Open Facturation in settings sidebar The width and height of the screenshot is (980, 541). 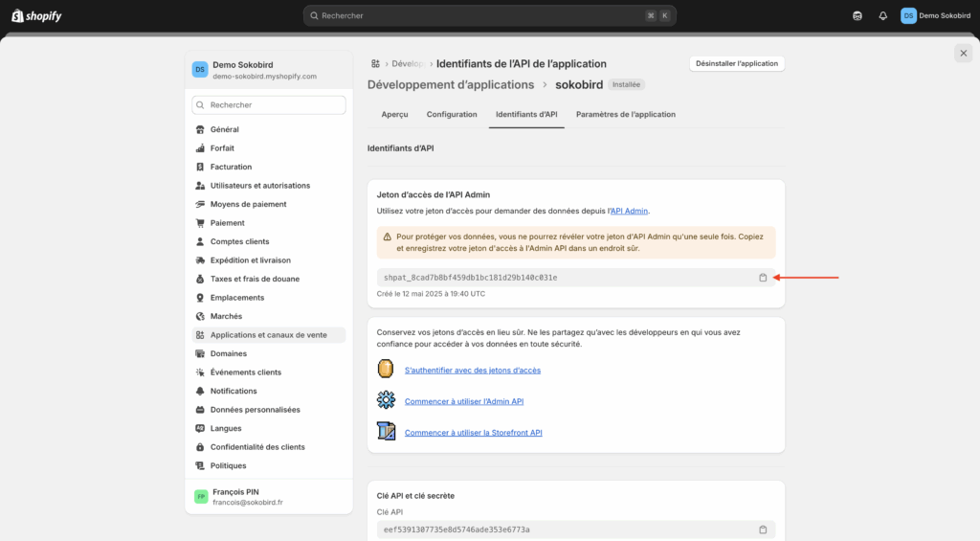(x=231, y=167)
